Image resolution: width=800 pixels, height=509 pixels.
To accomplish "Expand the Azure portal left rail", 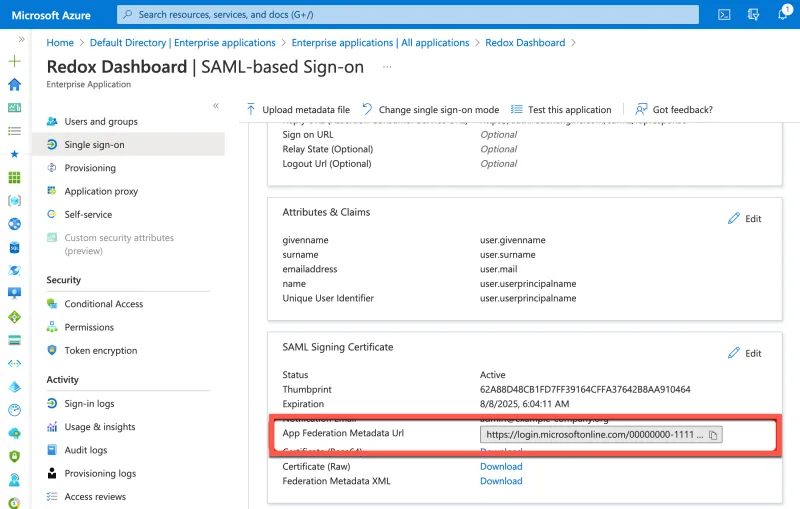I will pyautogui.click(x=21, y=39).
